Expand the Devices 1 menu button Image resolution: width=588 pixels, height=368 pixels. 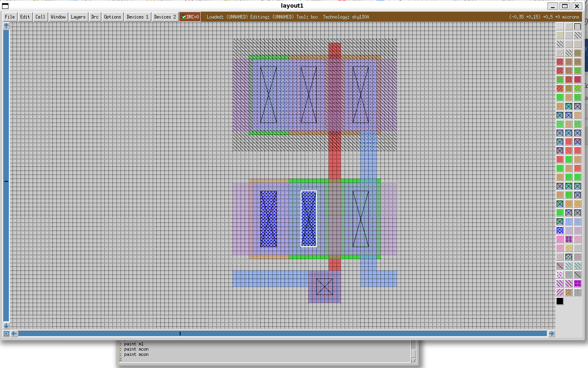[137, 17]
